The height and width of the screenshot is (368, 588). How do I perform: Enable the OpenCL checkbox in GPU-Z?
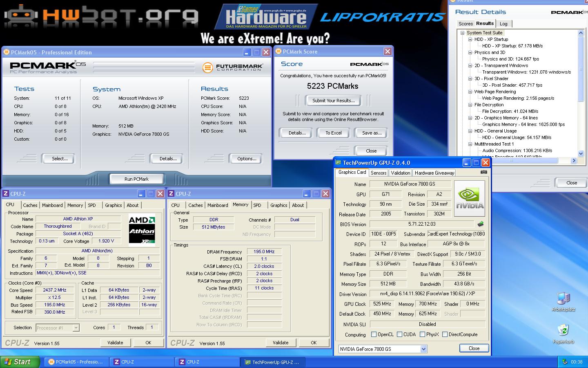pyautogui.click(x=374, y=334)
